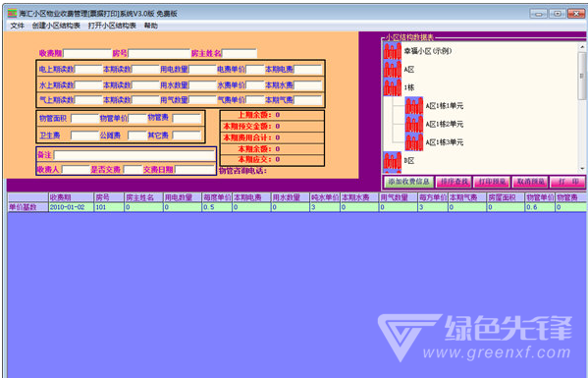Click the A区1栋2单元 building icon

click(414, 124)
